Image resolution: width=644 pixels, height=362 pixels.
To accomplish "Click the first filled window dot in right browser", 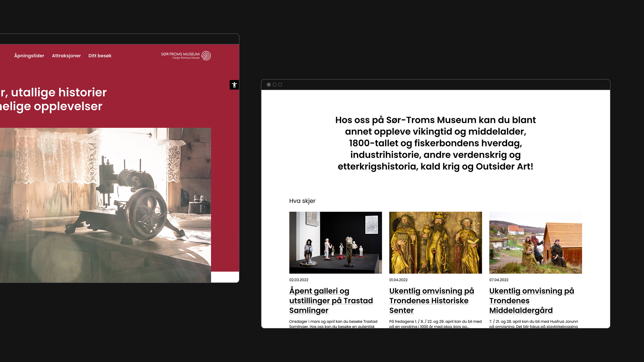I will click(x=269, y=85).
